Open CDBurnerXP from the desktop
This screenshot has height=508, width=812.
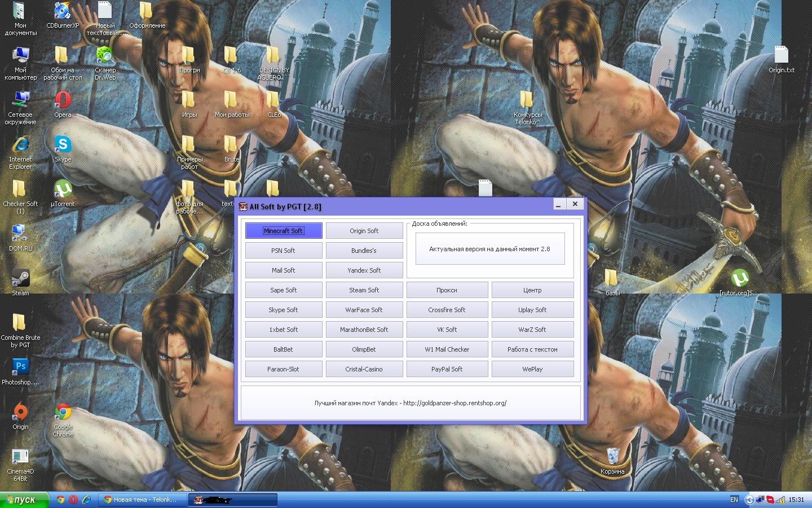click(x=62, y=11)
